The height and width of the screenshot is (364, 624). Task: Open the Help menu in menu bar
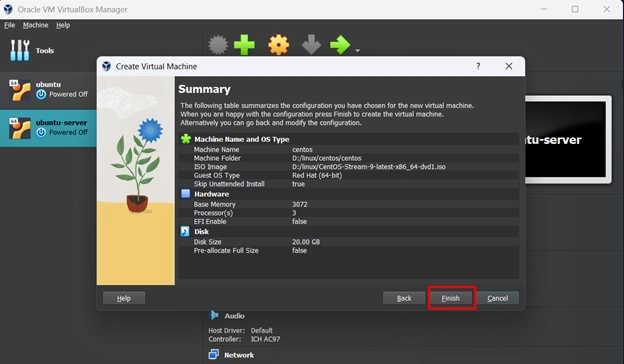coord(63,25)
